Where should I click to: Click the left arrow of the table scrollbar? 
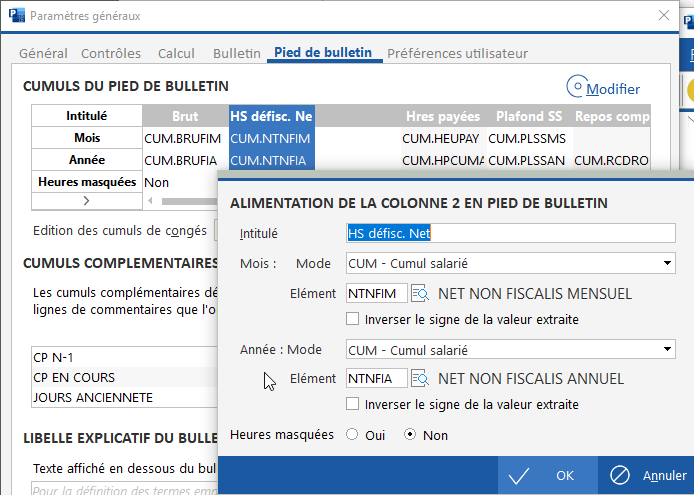pyautogui.click(x=150, y=201)
